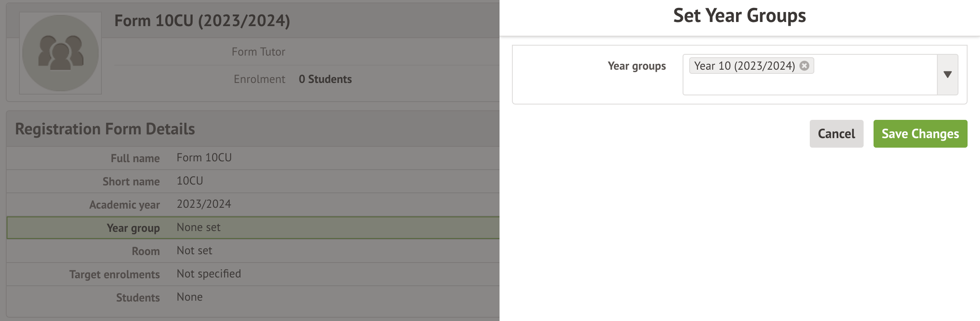Remove the Year 10 (2023/2024) tag
The image size is (980, 321).
[804, 66]
